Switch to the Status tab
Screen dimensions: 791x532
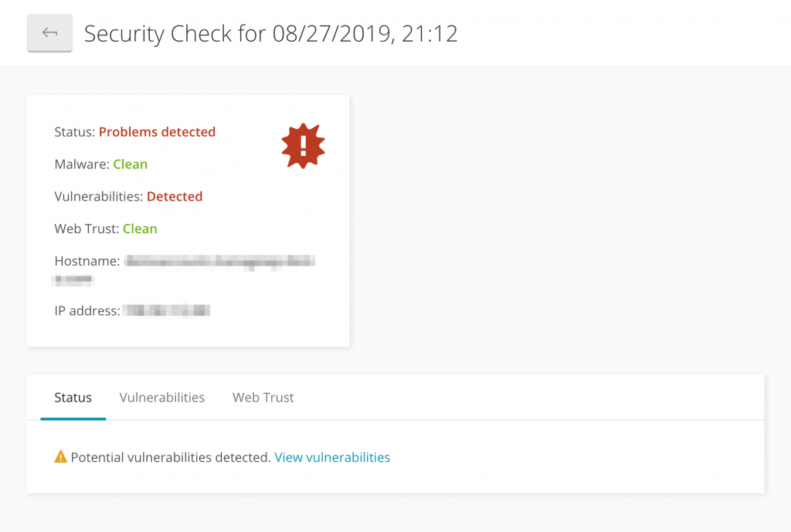pos(73,398)
